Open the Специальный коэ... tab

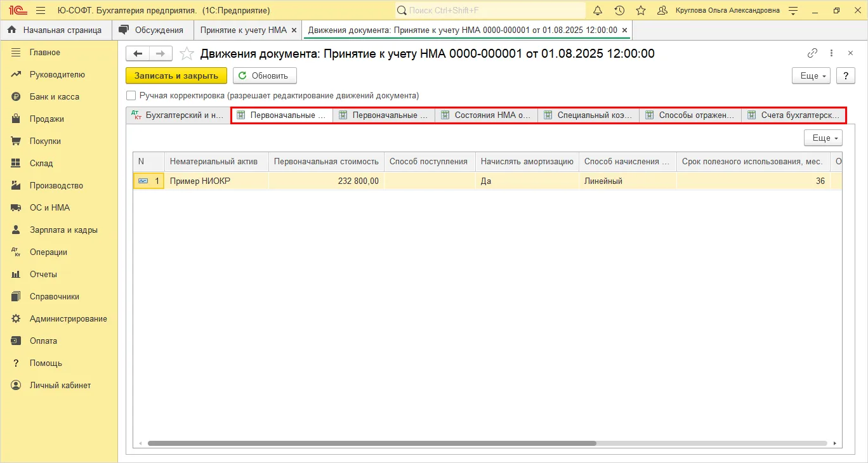tap(589, 115)
